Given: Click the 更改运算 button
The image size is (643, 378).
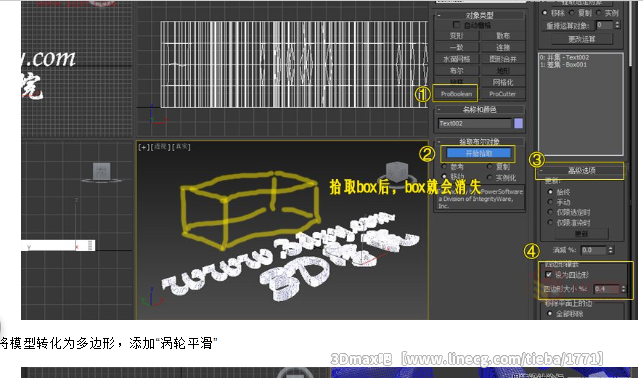Looking at the screenshot, I should [581, 39].
